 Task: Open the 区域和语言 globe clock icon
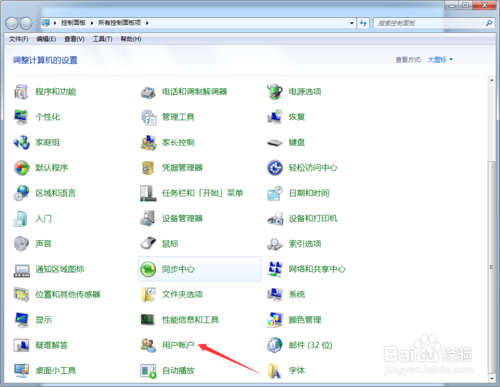[x=21, y=193]
